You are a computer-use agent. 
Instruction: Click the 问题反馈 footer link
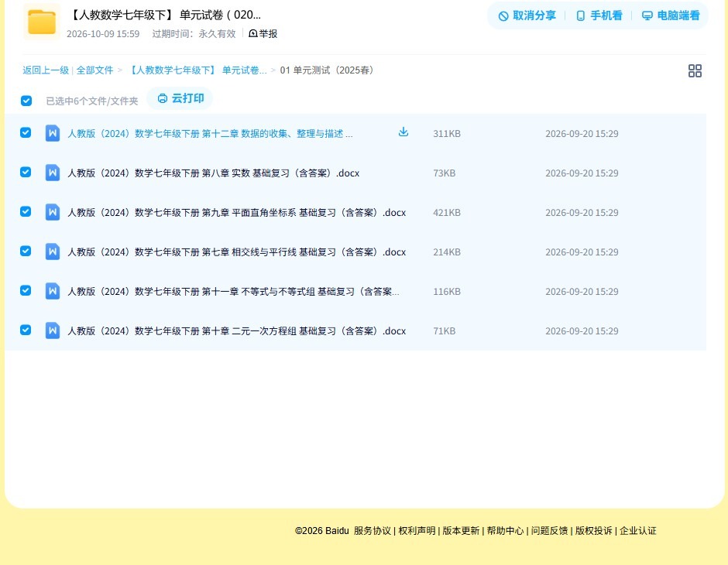click(549, 531)
